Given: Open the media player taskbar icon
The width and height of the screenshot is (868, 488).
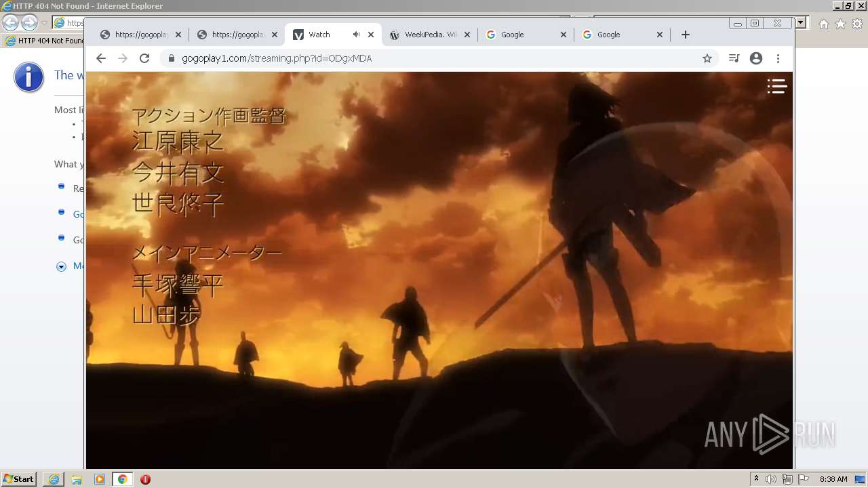Looking at the screenshot, I should pyautogui.click(x=100, y=479).
